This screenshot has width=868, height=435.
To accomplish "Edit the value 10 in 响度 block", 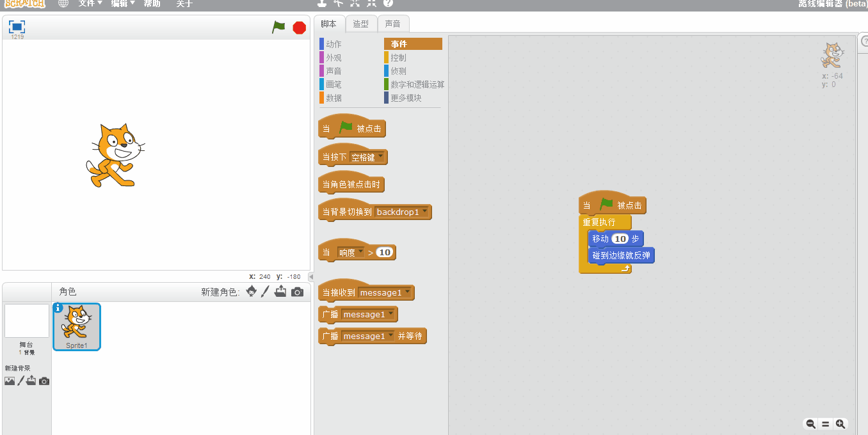I will pyautogui.click(x=384, y=253).
